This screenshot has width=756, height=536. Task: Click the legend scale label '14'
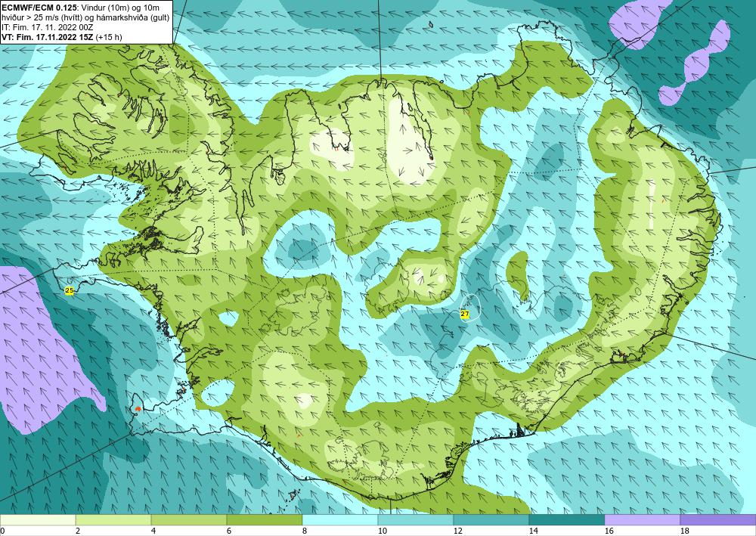[x=533, y=531]
